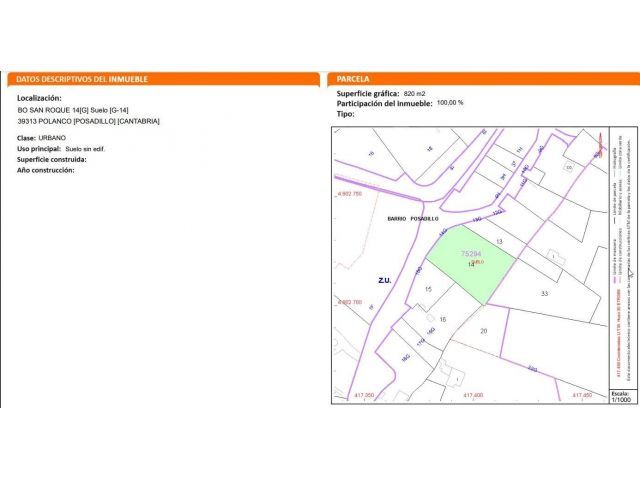
Task: Select the '100,00 %' participation value
Action: point(450,103)
